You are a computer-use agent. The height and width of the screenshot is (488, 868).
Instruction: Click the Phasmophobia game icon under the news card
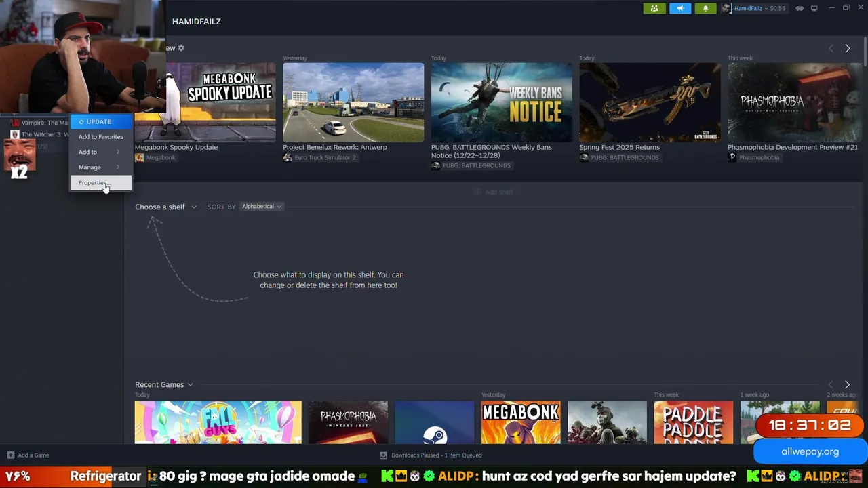732,157
